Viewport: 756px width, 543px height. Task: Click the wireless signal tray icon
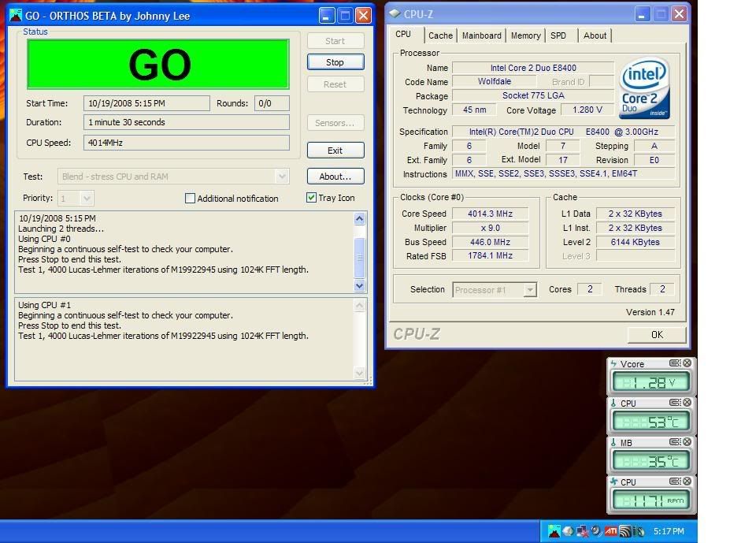(624, 531)
